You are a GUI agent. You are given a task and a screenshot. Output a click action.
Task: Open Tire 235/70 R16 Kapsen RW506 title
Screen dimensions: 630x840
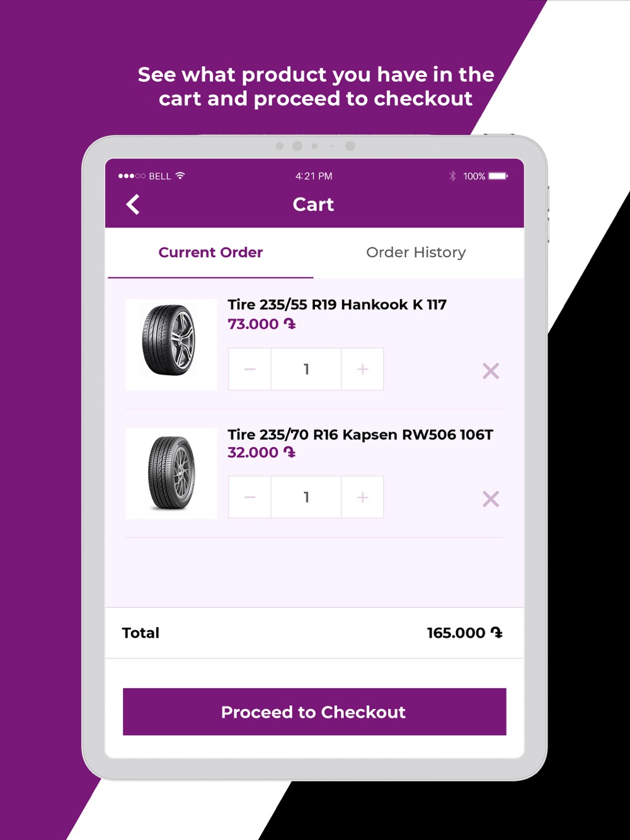[x=360, y=434]
